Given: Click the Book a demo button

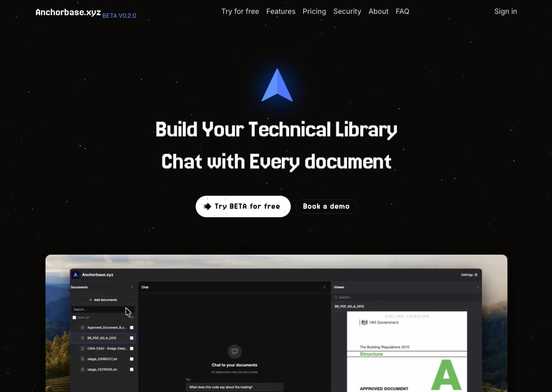Looking at the screenshot, I should coord(326,206).
